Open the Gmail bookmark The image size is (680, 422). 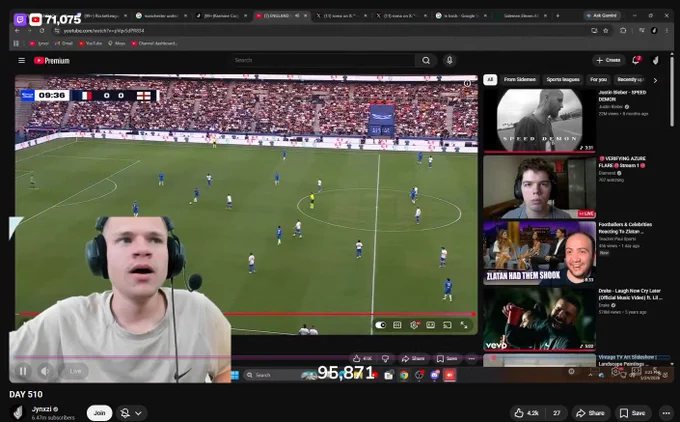click(x=64, y=43)
